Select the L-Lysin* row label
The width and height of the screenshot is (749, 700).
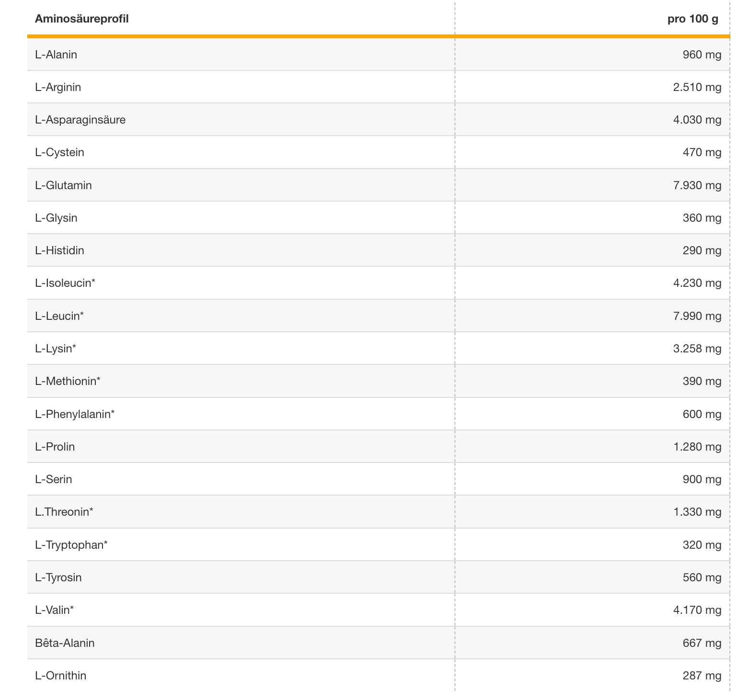(56, 349)
